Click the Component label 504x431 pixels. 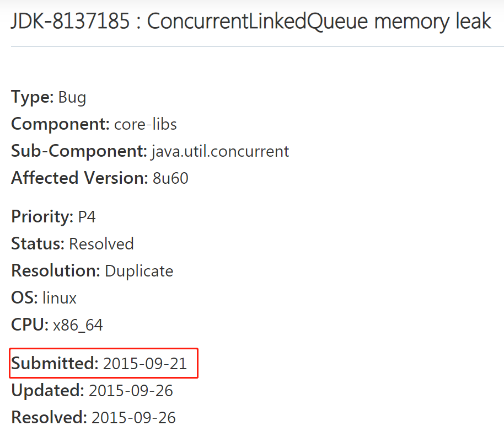61,124
